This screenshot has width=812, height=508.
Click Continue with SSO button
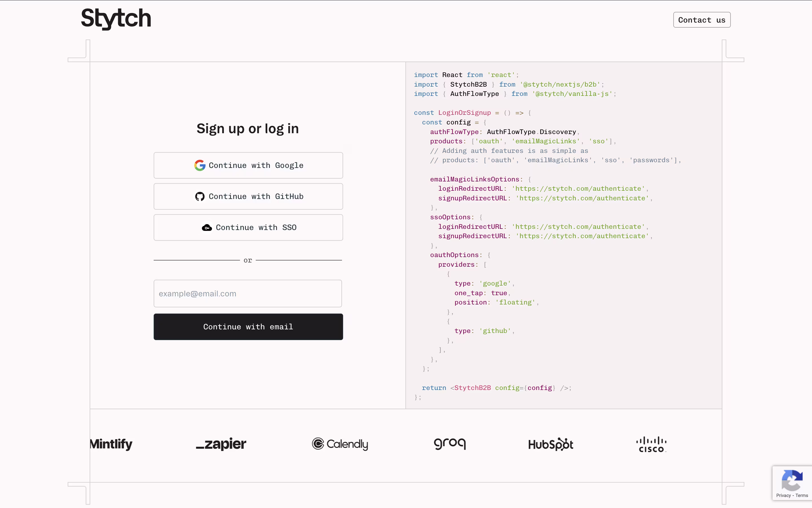point(248,227)
